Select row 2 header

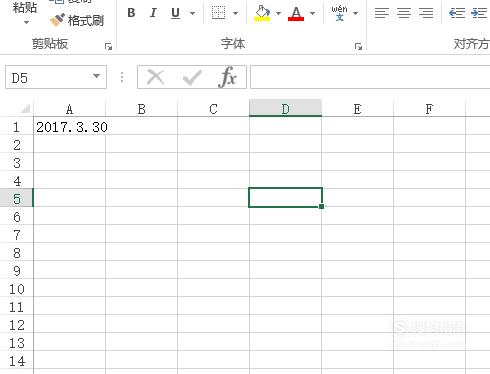click(16, 145)
